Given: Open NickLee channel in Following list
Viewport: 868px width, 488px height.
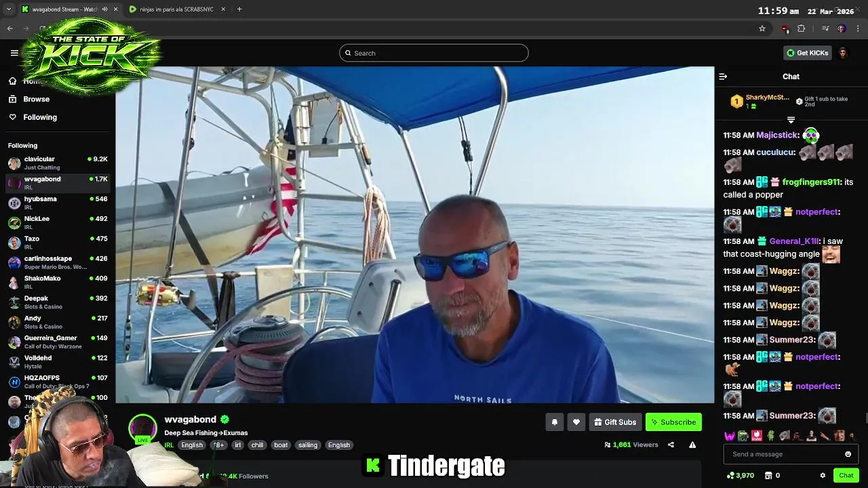Looking at the screenshot, I should click(58, 222).
